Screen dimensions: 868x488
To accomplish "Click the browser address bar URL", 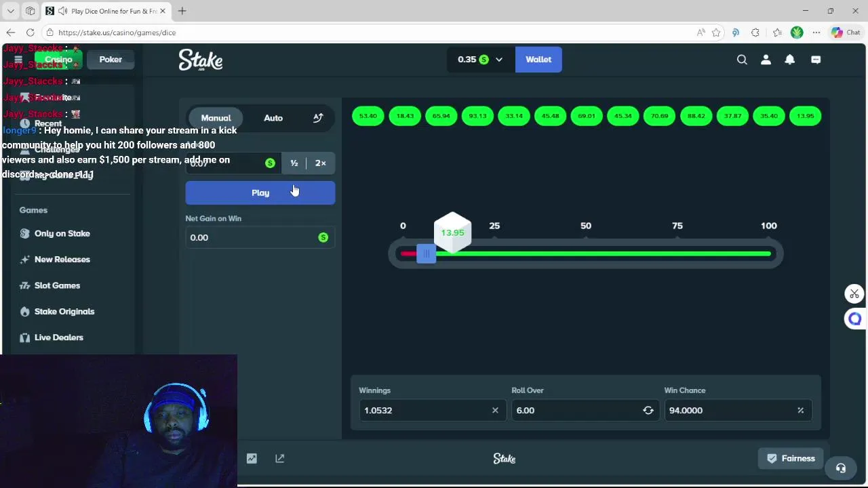I will pos(117,33).
